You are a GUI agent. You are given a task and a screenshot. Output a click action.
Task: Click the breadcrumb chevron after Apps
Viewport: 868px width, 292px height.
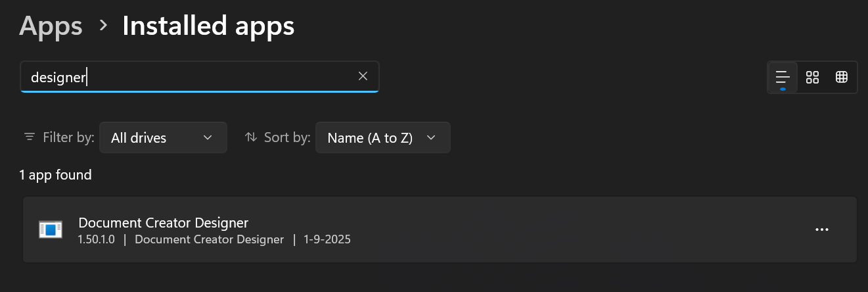click(x=103, y=26)
